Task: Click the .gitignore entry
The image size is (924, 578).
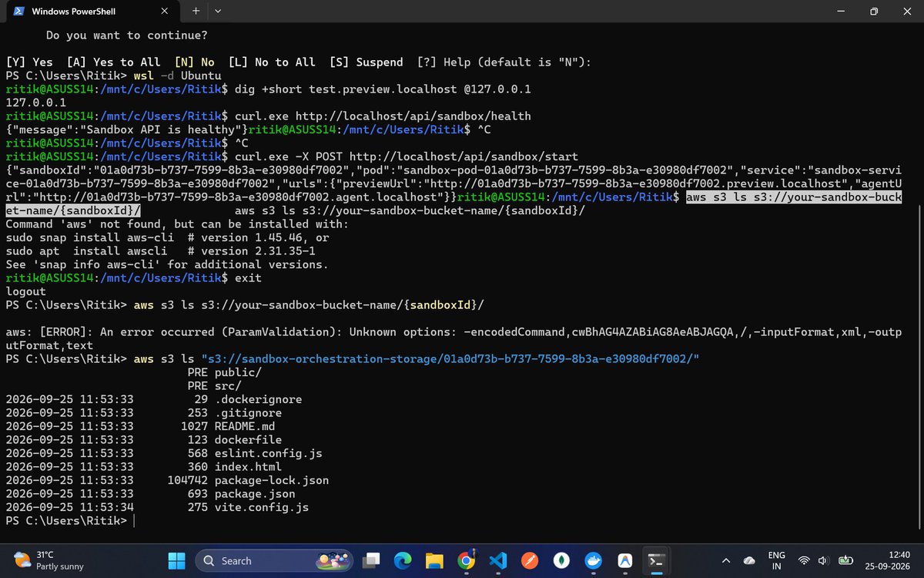Action: tap(248, 412)
